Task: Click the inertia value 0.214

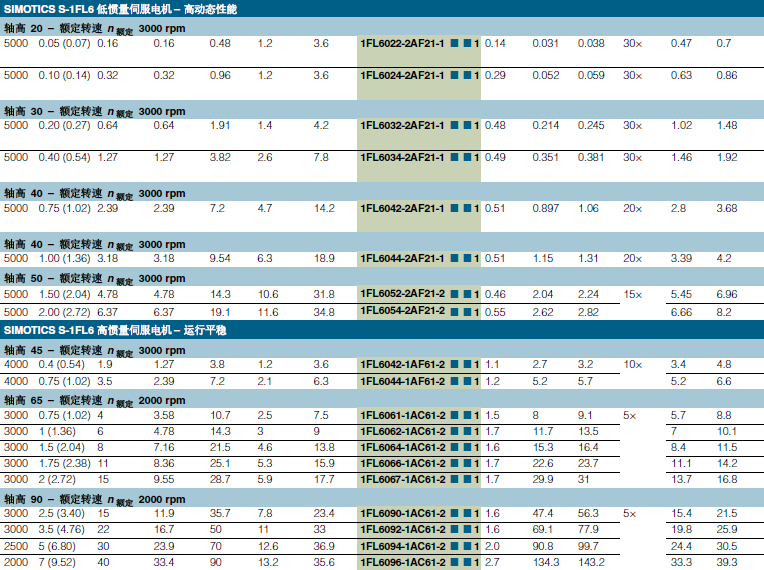Action: pyautogui.click(x=545, y=126)
